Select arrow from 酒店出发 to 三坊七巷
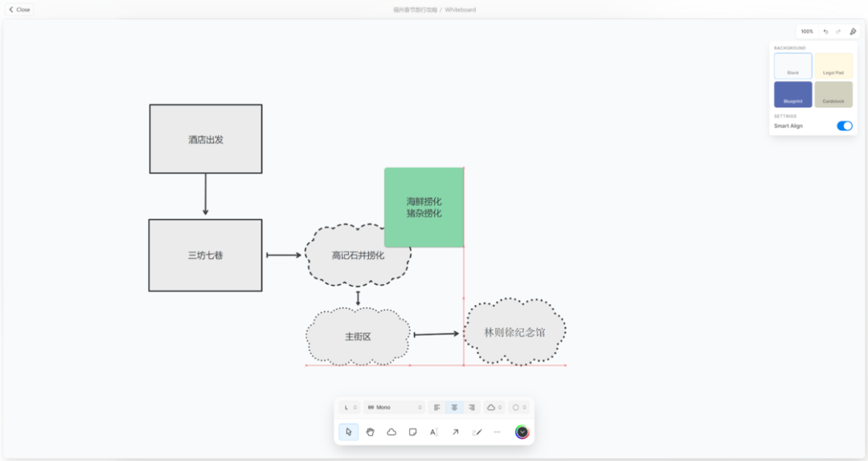 206,195
